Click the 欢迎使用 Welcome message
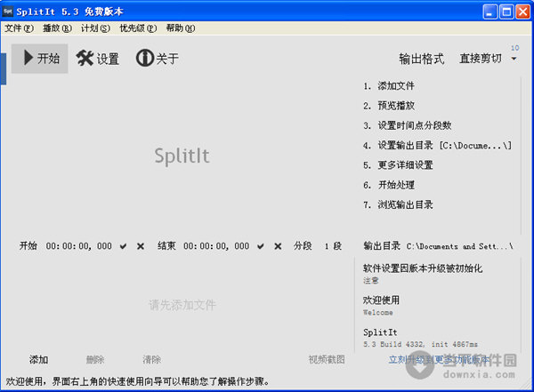 click(381, 305)
